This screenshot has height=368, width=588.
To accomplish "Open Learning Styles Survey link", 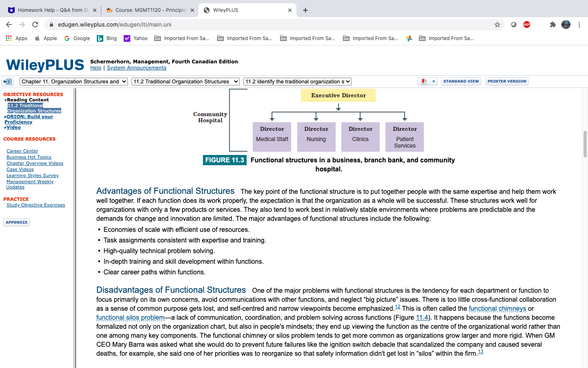I will coord(33,175).
